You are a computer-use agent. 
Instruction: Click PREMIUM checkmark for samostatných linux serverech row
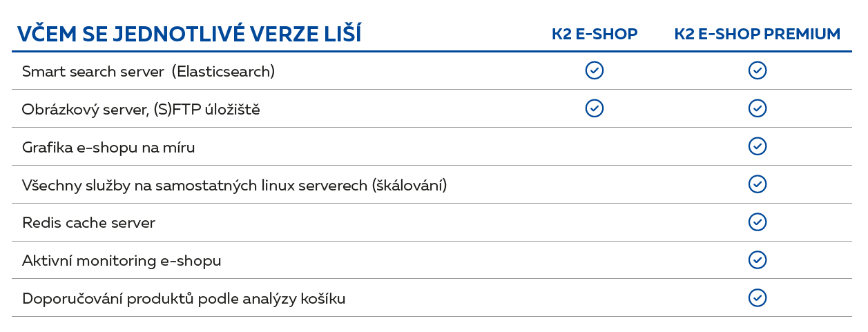tap(758, 184)
